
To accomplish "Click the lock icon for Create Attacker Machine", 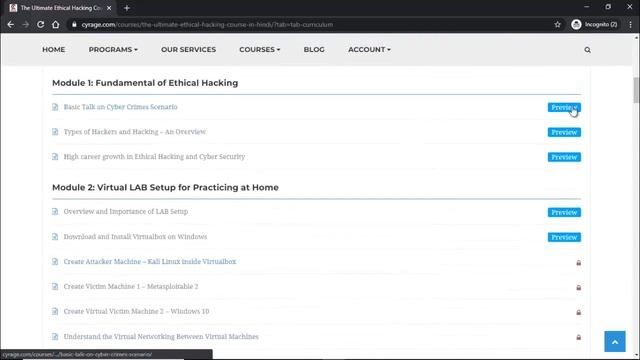I will click(578, 263).
